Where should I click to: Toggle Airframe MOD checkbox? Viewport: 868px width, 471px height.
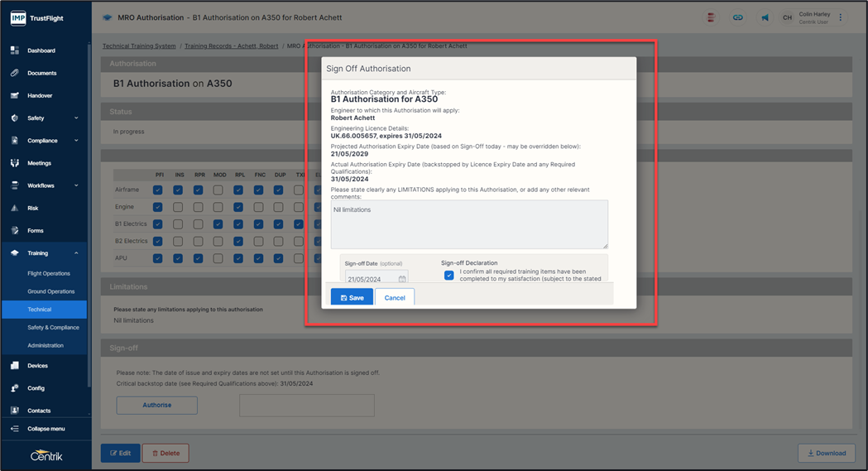[218, 190]
